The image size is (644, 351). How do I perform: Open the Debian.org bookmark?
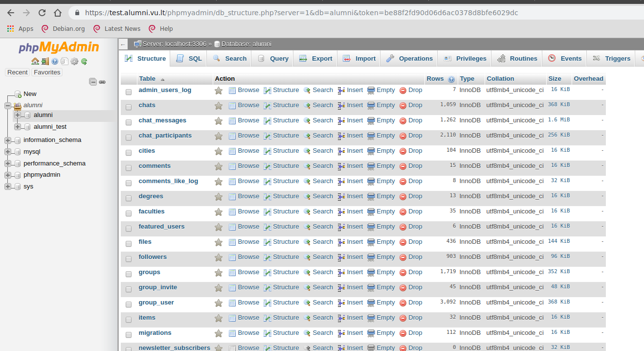coord(63,29)
